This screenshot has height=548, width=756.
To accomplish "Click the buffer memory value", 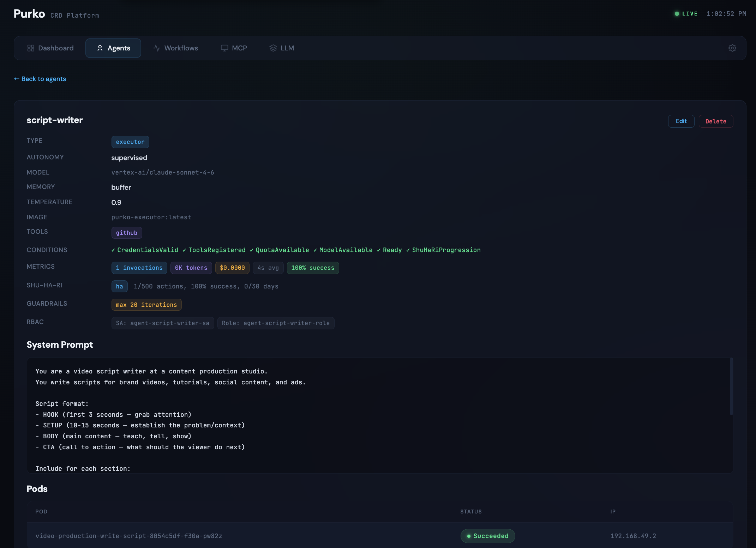I will click(121, 187).
